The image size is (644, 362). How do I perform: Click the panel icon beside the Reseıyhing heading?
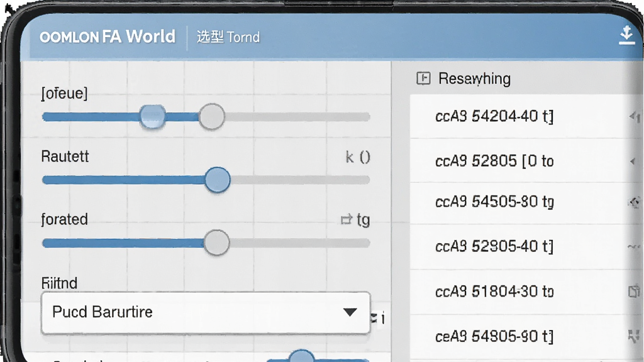click(423, 78)
